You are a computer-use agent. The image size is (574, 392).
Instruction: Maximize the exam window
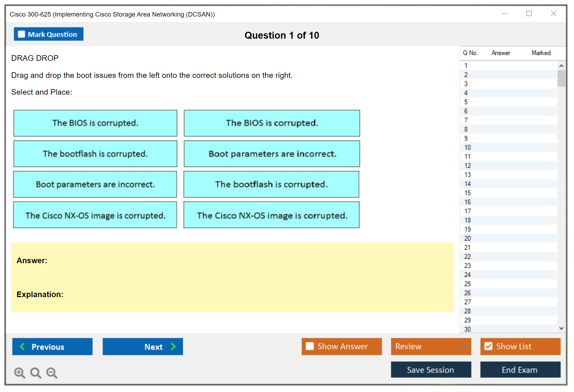[529, 14]
